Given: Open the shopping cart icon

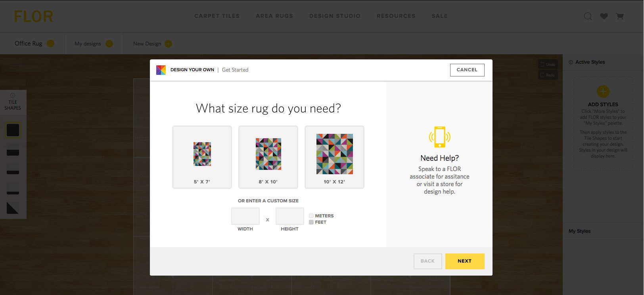Looking at the screenshot, I should 620,16.
